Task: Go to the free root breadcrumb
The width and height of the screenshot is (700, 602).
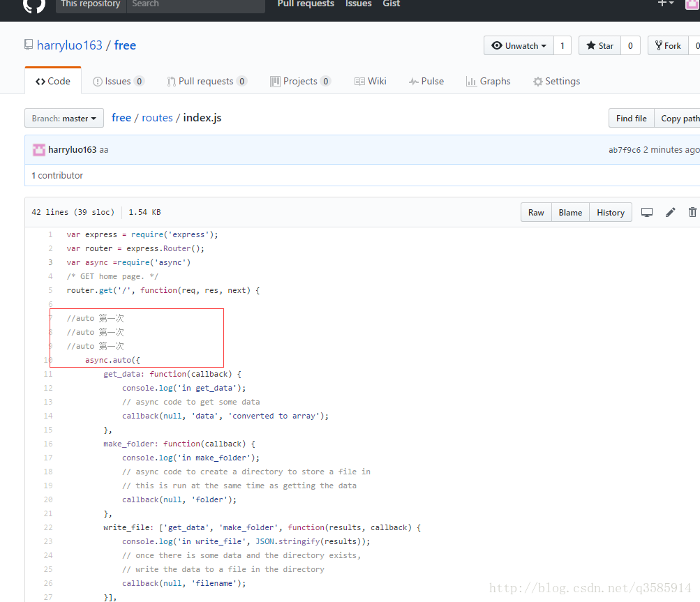Action: coord(121,117)
